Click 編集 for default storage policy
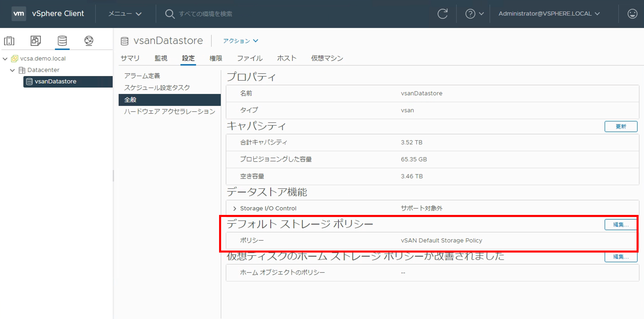This screenshot has height=319, width=644. tap(621, 224)
